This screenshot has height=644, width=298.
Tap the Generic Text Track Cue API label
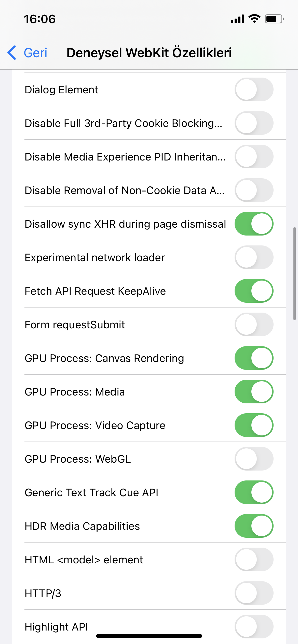91,493
